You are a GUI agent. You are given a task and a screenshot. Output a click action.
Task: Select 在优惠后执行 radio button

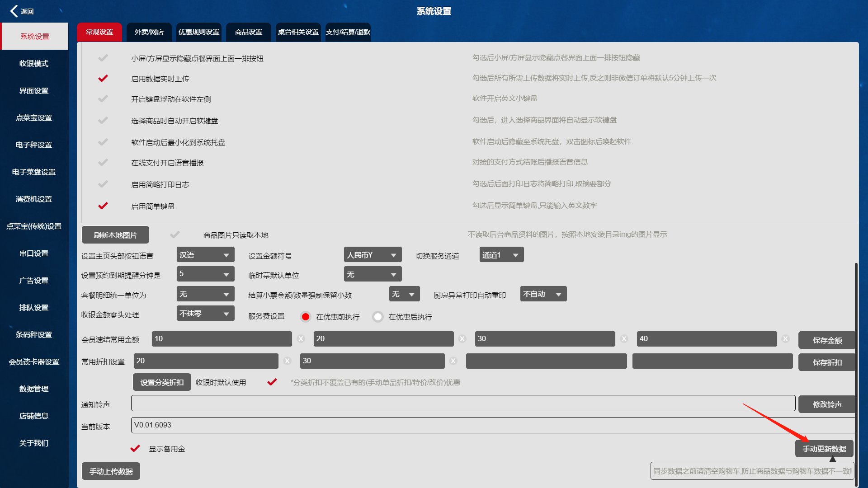(378, 317)
